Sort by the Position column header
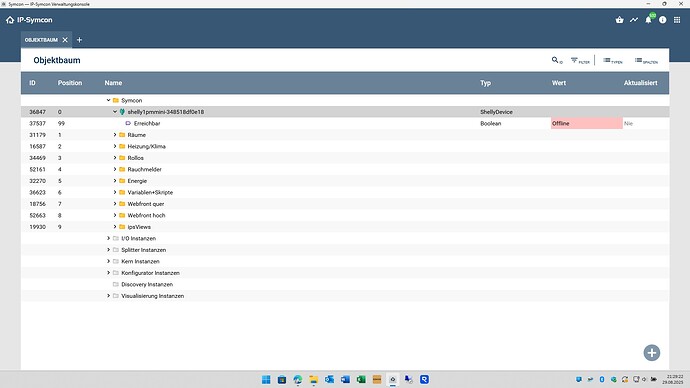 [x=70, y=83]
